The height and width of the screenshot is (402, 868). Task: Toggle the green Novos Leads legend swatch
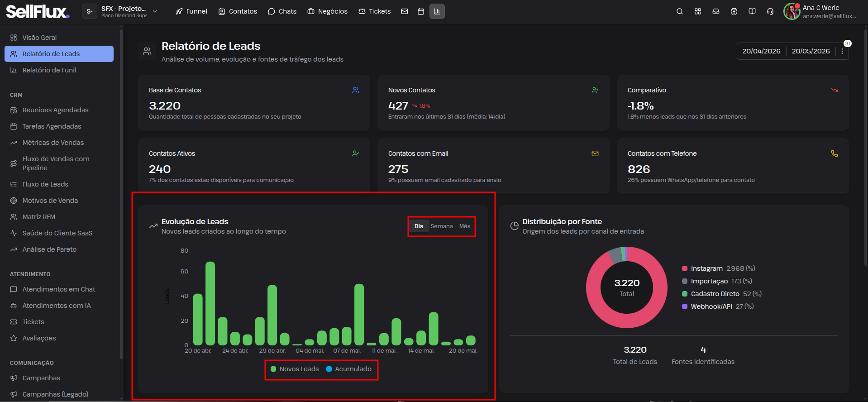(273, 369)
